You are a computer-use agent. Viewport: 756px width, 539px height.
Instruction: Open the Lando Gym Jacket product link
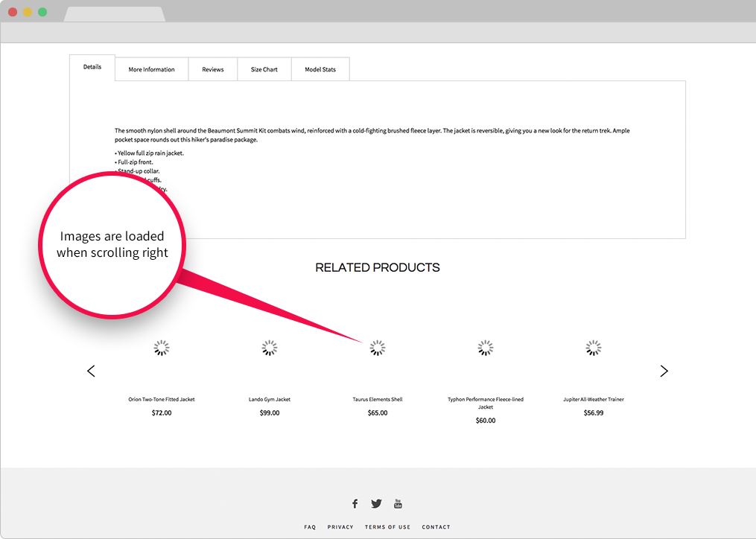pyautogui.click(x=270, y=400)
